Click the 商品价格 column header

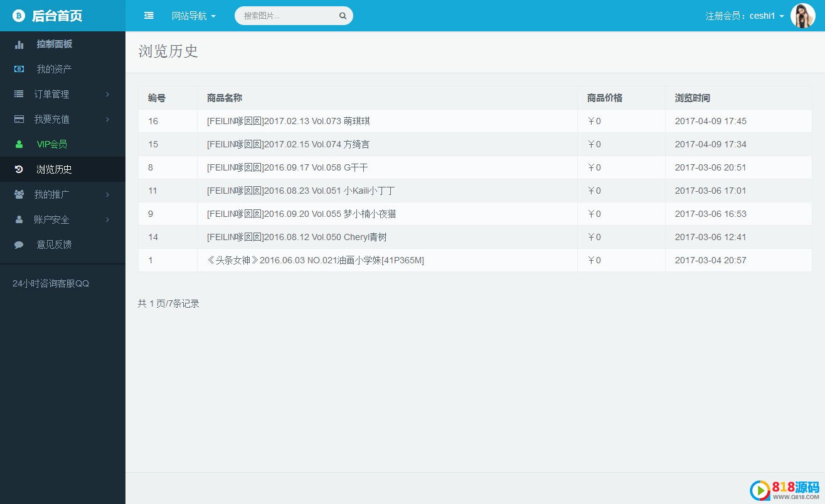605,98
